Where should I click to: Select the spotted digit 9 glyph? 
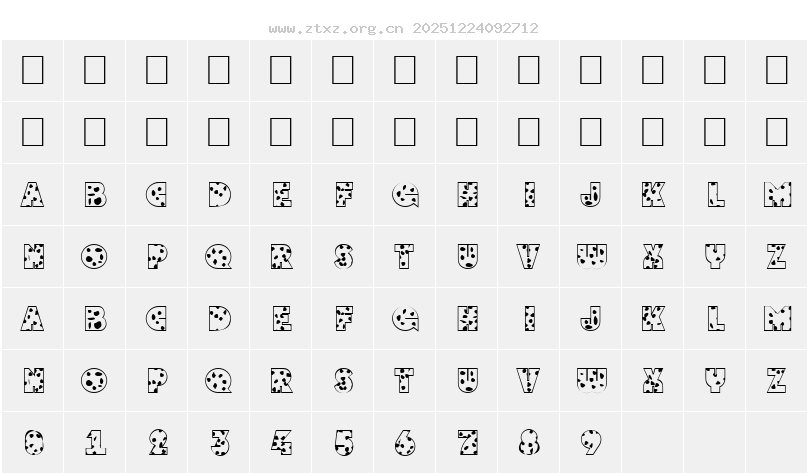coord(591,442)
